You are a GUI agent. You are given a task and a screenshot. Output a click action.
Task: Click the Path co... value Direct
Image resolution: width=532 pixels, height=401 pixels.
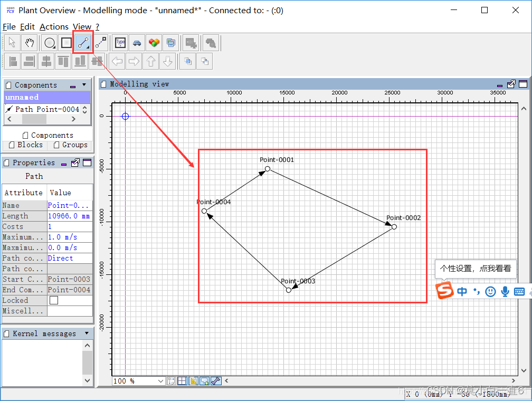point(69,258)
